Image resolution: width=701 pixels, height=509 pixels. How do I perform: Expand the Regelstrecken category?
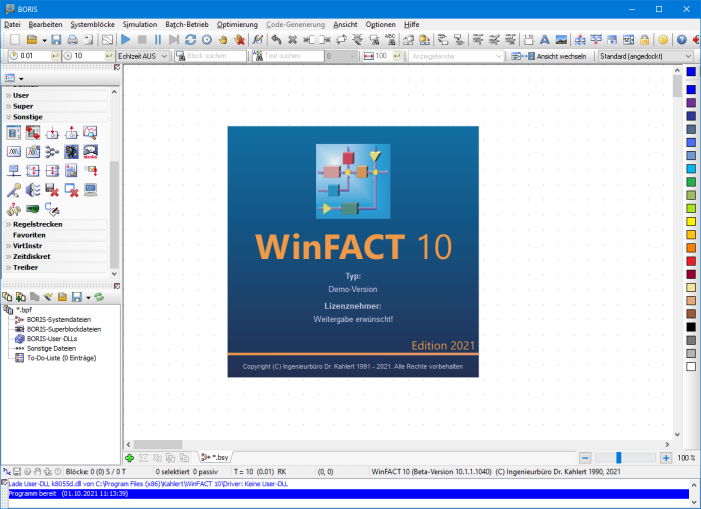click(x=56, y=224)
